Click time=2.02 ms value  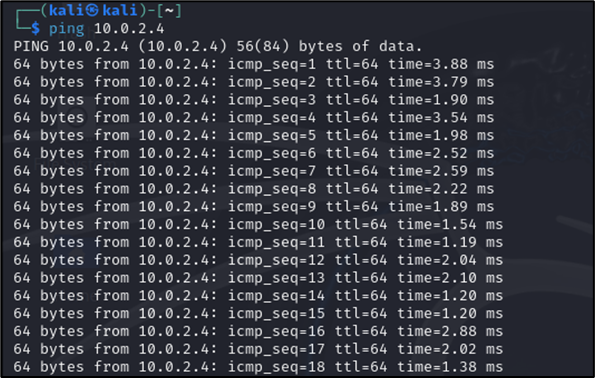coord(450,350)
